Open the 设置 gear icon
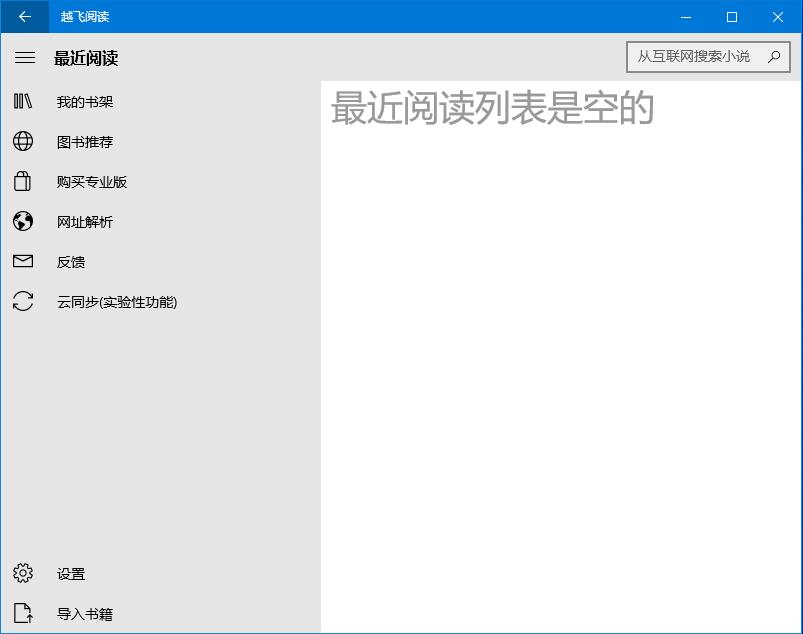The width and height of the screenshot is (803, 634). (24, 573)
